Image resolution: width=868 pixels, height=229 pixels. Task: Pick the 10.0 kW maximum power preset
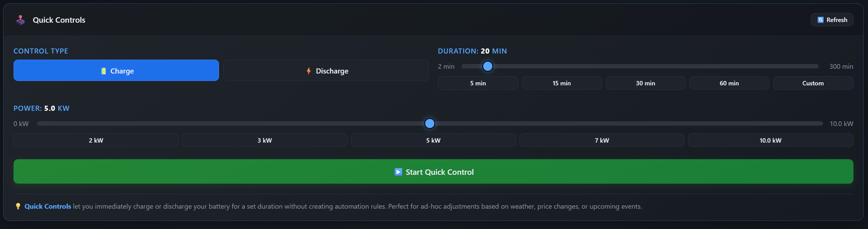(x=771, y=140)
